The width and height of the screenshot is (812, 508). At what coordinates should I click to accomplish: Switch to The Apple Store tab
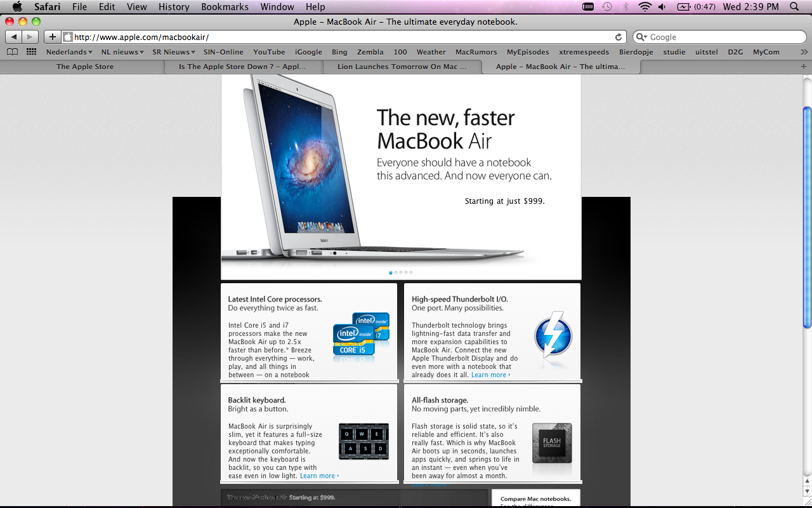point(85,67)
